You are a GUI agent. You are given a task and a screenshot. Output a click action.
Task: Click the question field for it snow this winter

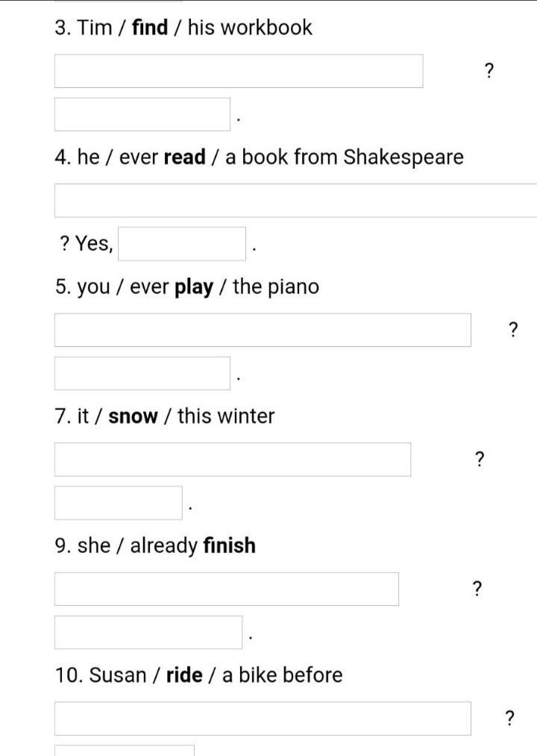click(x=233, y=460)
